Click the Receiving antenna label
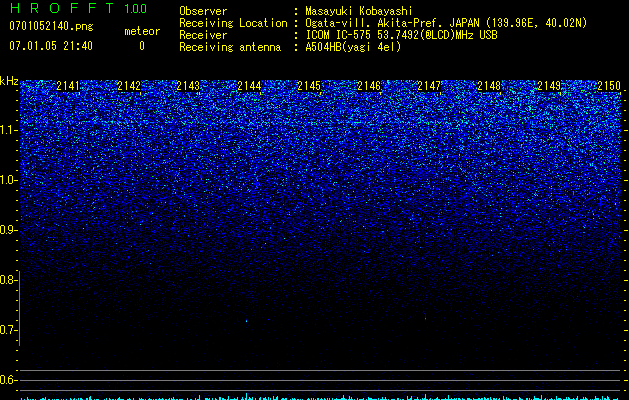The image size is (629, 400). [230, 47]
